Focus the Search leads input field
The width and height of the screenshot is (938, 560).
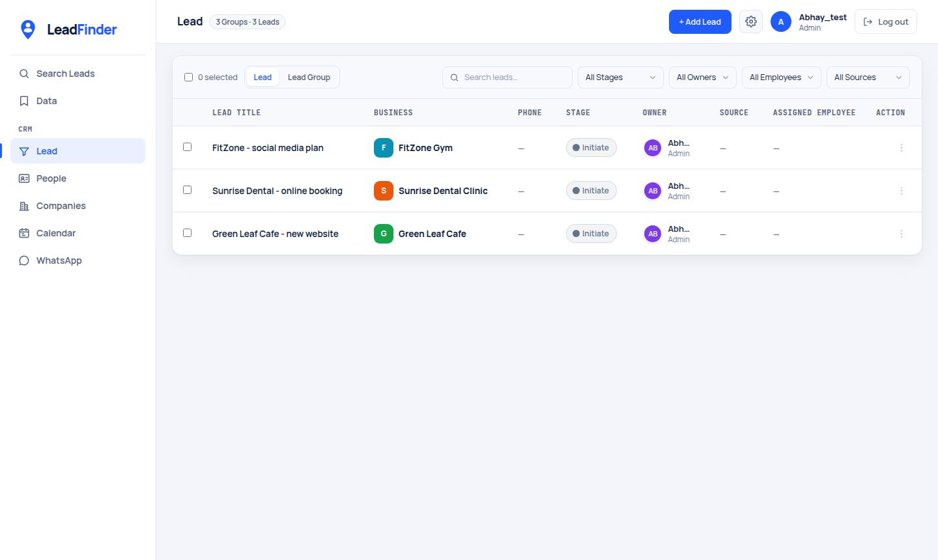507,77
